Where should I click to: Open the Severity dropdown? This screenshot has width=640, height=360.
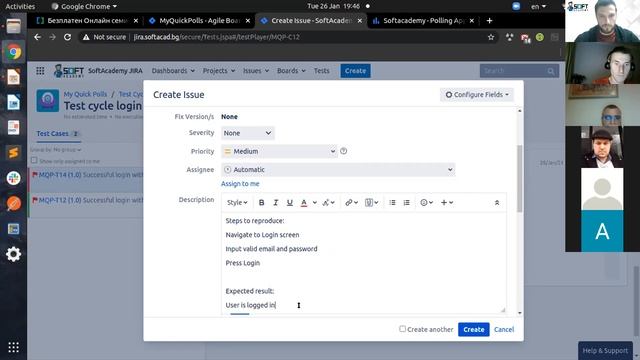tap(248, 133)
